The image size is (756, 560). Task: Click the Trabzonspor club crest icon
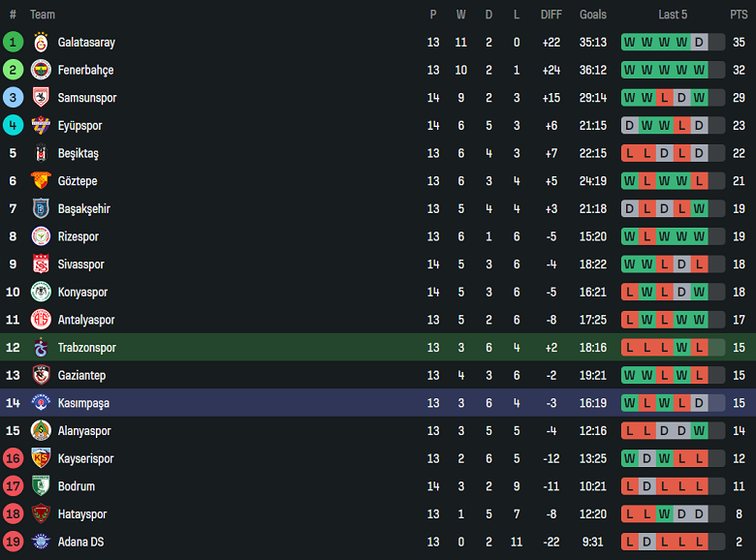[x=41, y=348]
